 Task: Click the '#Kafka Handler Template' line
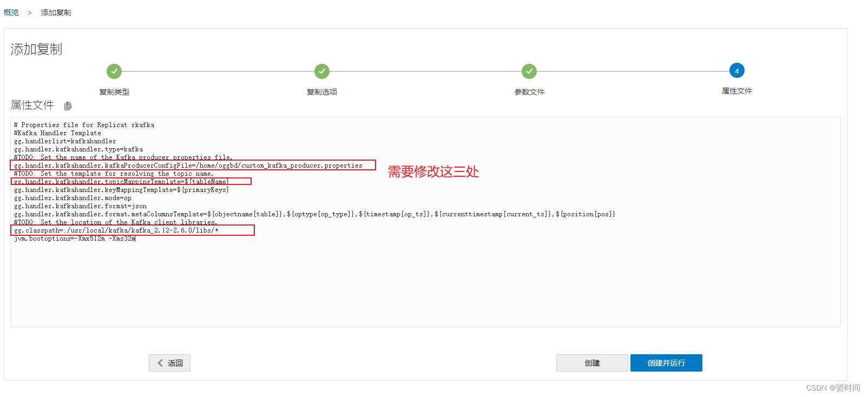(x=57, y=133)
